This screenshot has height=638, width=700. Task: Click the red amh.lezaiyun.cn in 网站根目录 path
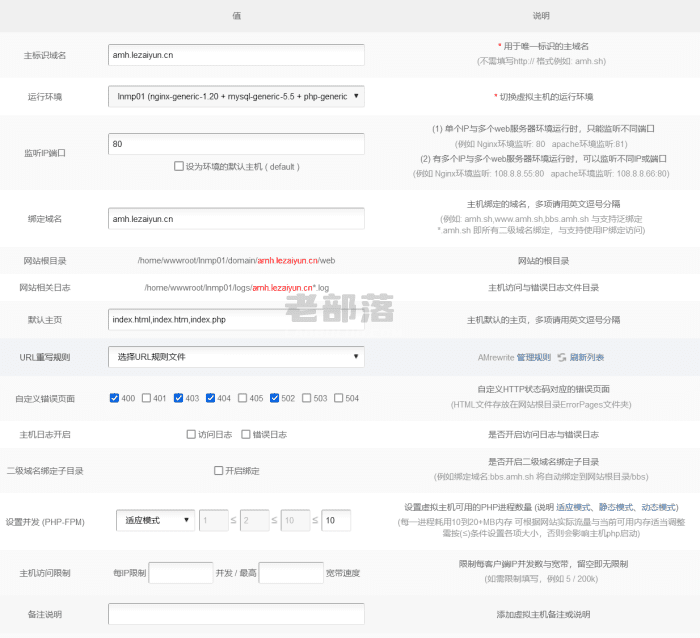click(x=288, y=260)
